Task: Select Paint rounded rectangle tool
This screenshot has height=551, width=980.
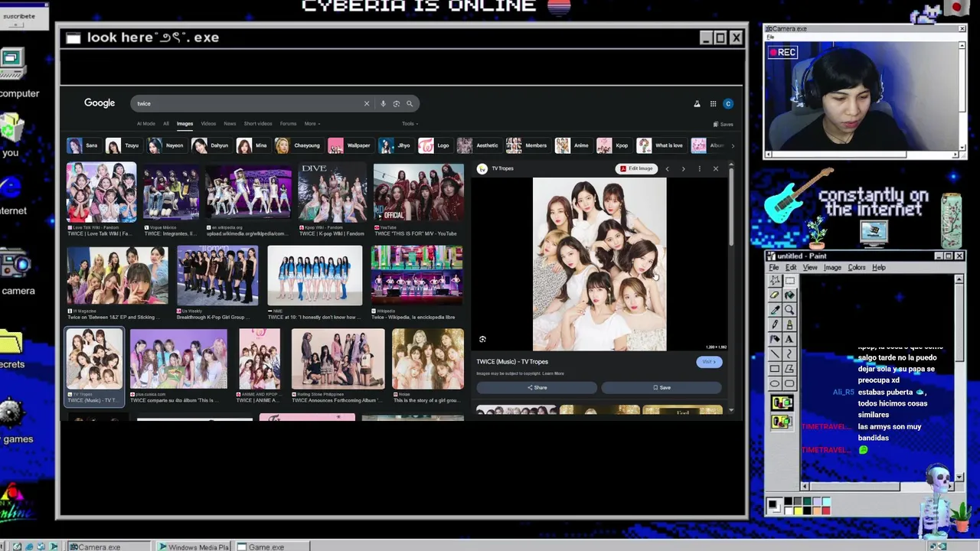Action: point(789,383)
